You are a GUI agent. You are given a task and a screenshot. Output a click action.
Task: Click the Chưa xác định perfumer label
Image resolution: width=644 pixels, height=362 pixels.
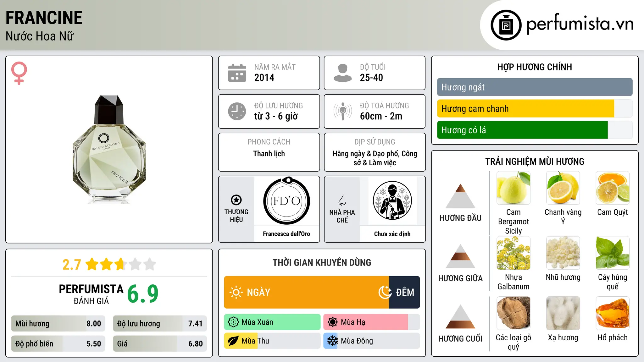[392, 234]
